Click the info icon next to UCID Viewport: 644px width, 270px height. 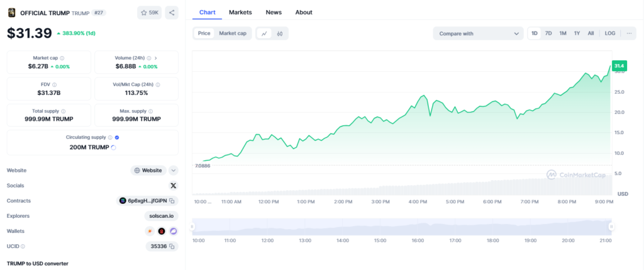[x=23, y=247]
